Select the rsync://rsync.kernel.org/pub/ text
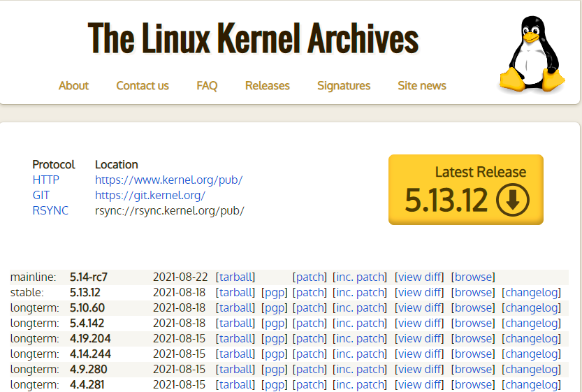 pos(170,210)
